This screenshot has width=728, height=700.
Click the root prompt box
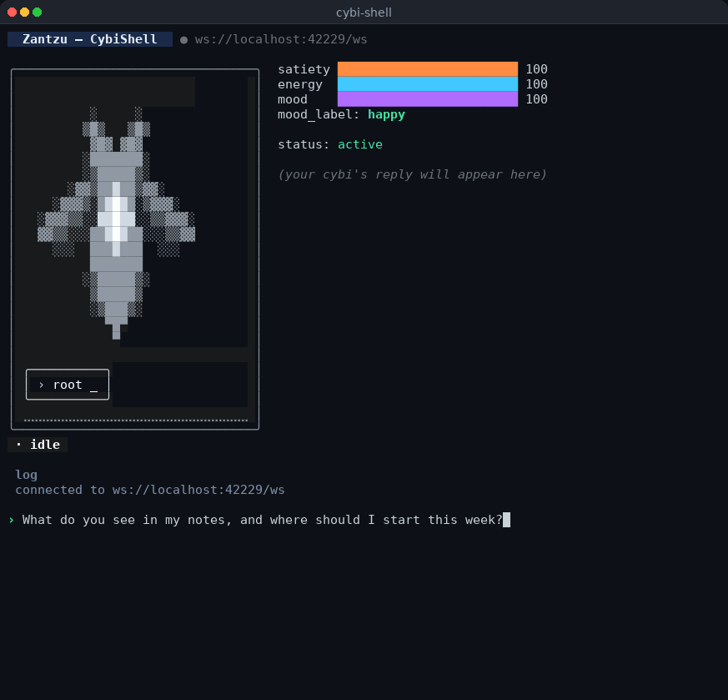(x=68, y=384)
